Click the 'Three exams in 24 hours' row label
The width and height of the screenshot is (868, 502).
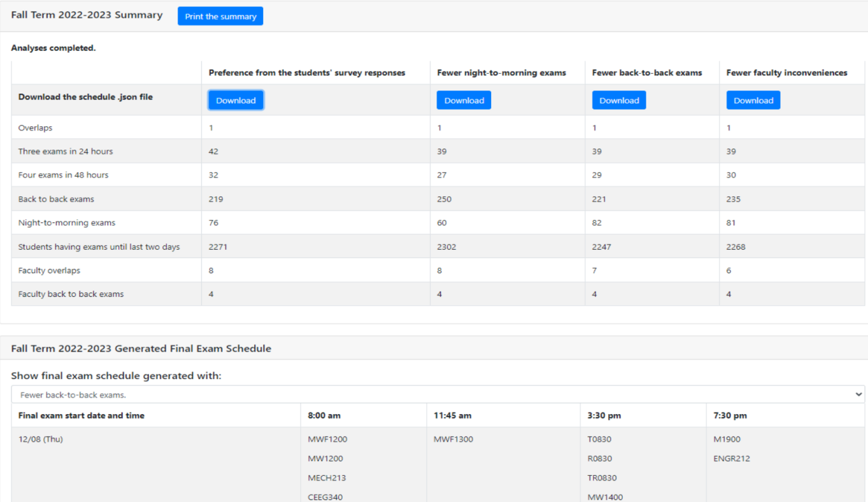click(x=66, y=152)
